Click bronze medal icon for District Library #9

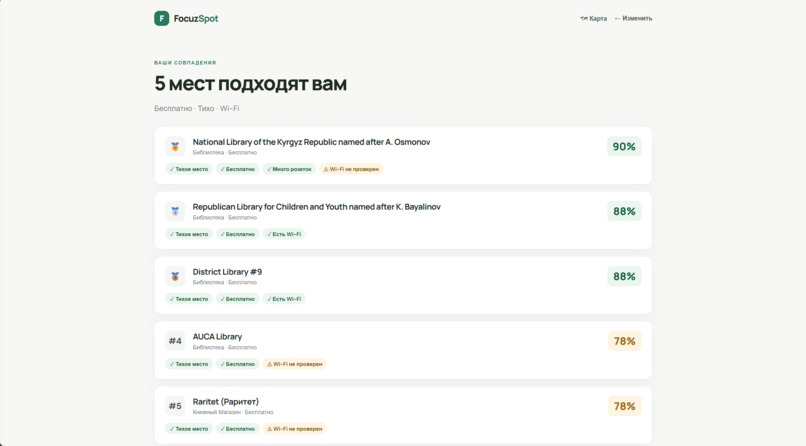tap(175, 276)
